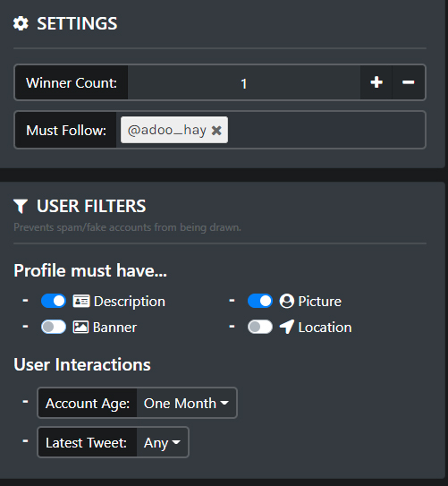Click the USER FILTERS heading text
The image size is (448, 486).
click(91, 206)
